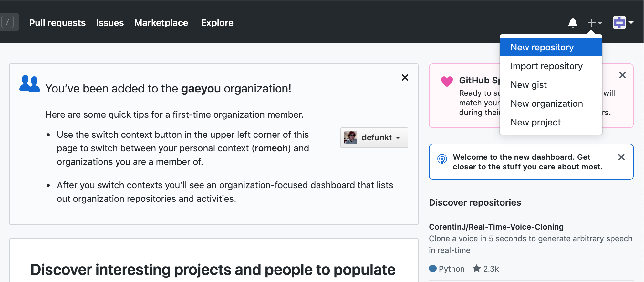Click the slash search shortcut box
644x282 pixels.
tap(7, 22)
